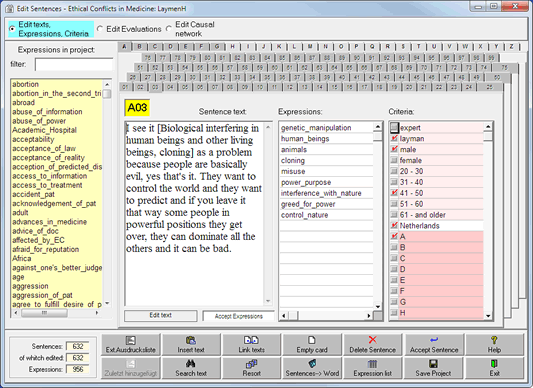Uncheck the layman criterion checkbox

click(394, 138)
